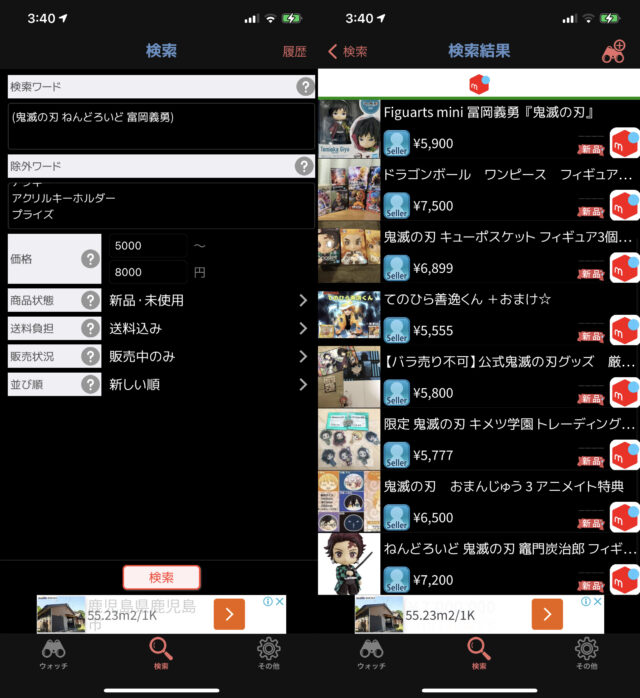Edit minimum price field 5000
The image size is (640, 698).
148,246
